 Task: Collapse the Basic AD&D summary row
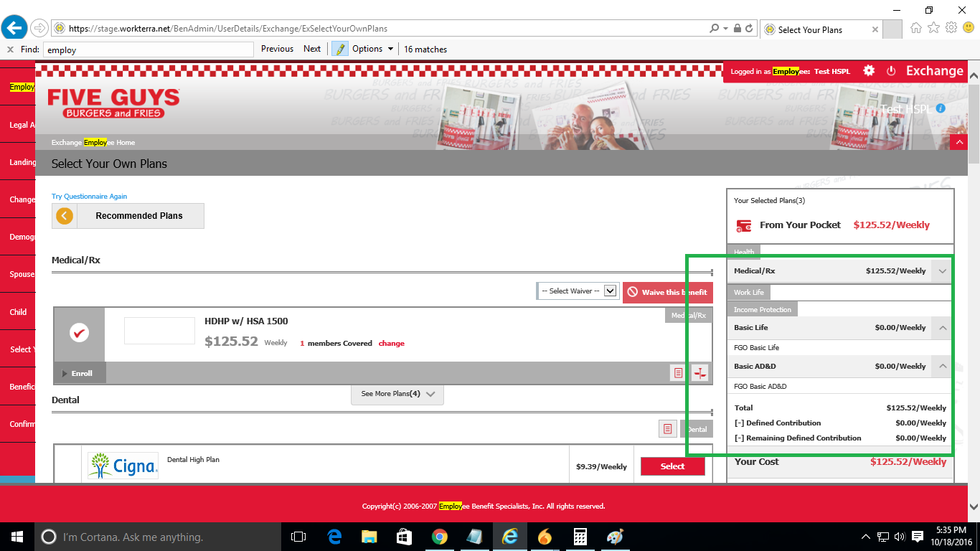point(942,367)
